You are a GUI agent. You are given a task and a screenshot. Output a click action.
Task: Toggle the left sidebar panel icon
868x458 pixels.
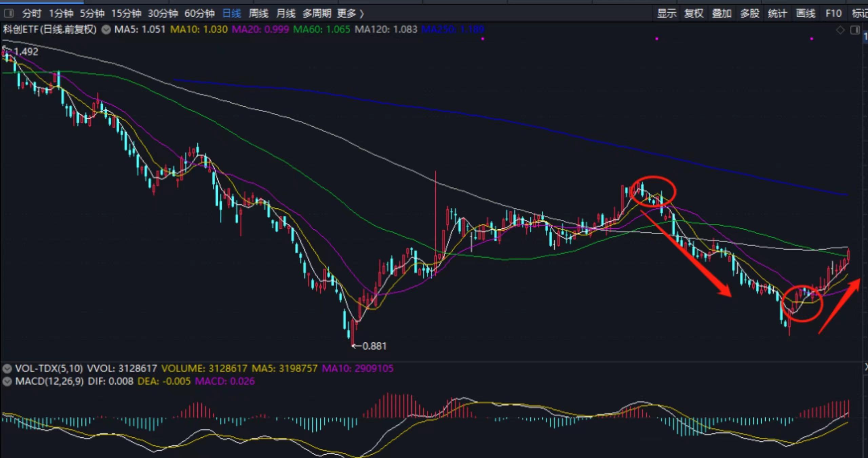tap(9, 14)
